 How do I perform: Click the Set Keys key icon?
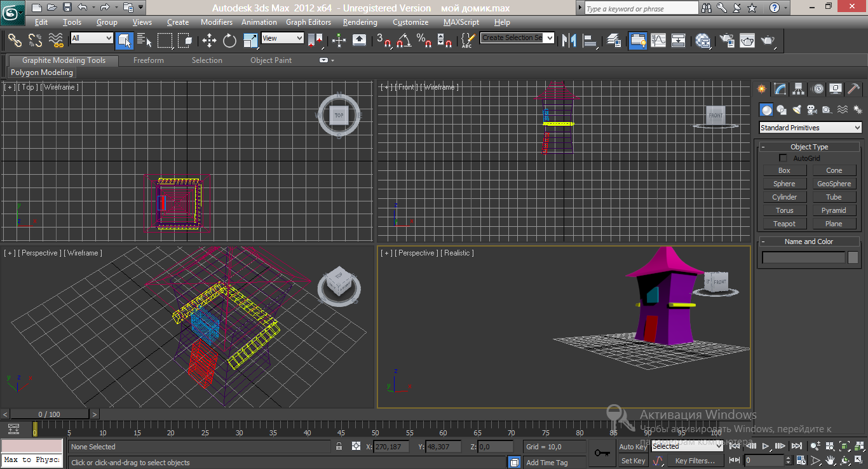pos(602,453)
